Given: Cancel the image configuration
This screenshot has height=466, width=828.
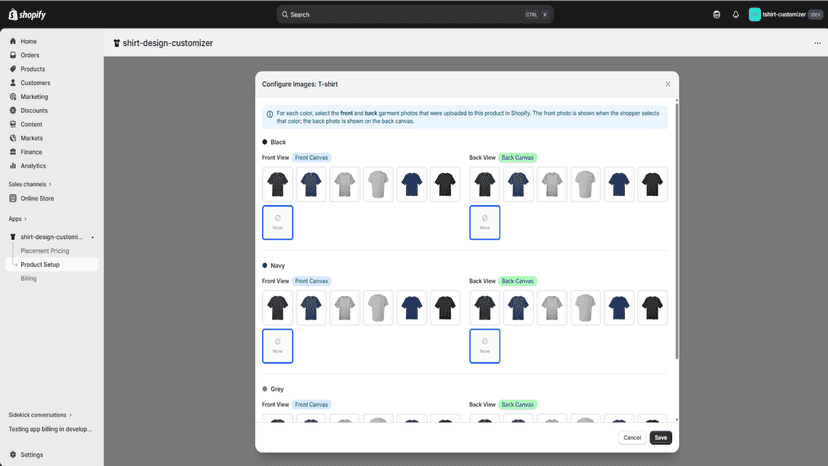Looking at the screenshot, I should point(632,437).
